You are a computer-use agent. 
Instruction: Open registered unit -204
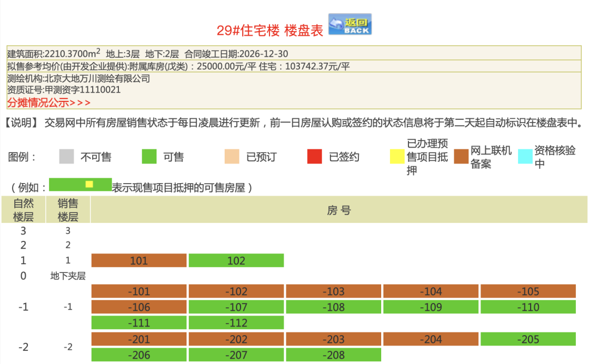click(430, 339)
